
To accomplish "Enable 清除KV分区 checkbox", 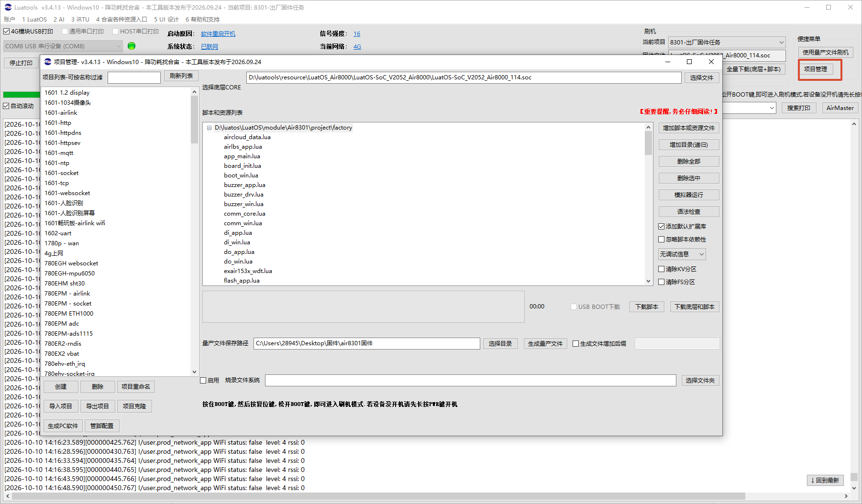I will tap(662, 269).
